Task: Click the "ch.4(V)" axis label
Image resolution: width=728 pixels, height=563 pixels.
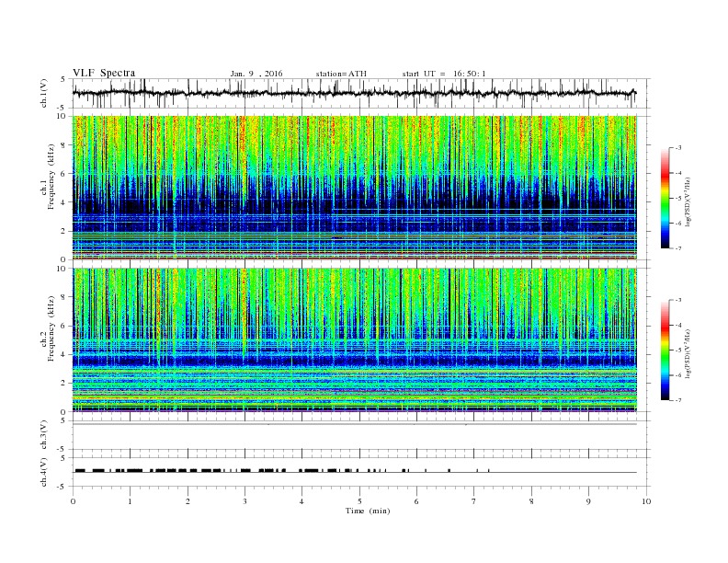Action: pos(44,473)
